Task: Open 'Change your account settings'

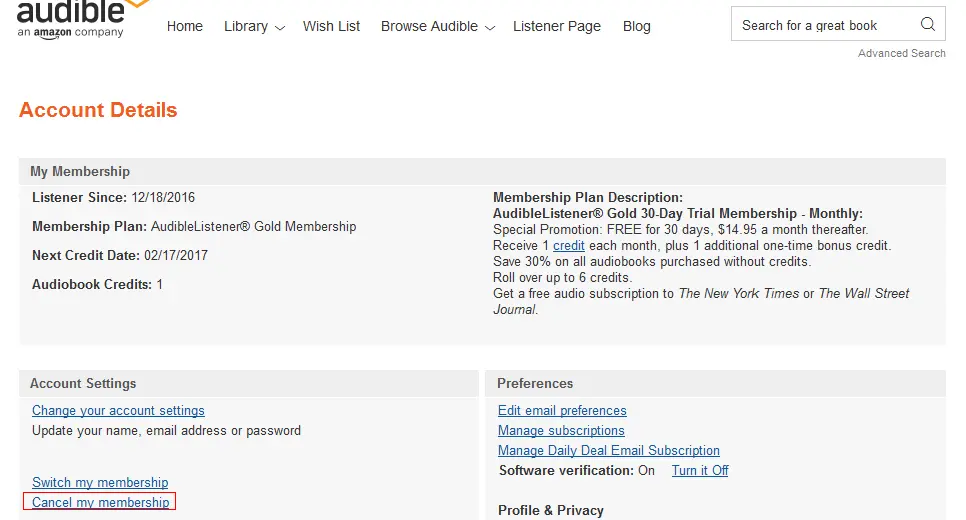Action: pyautogui.click(x=118, y=410)
